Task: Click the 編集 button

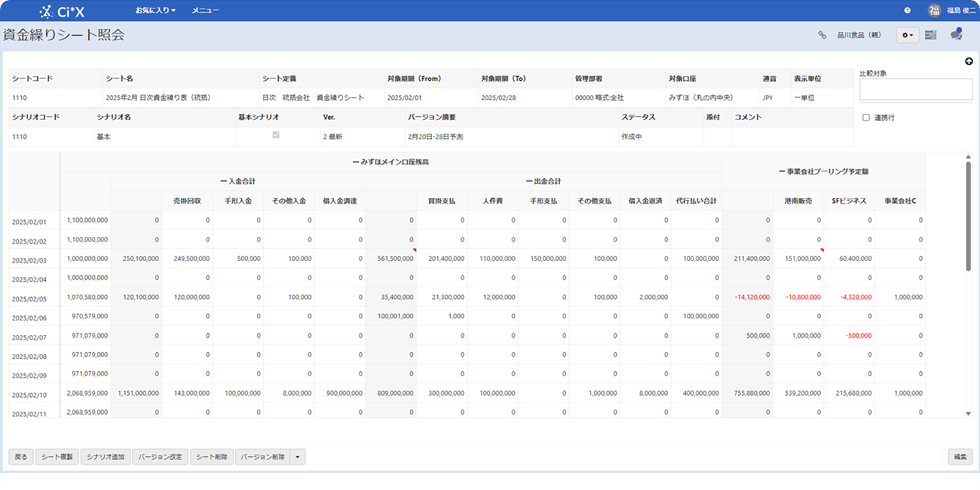Action: coord(960,457)
